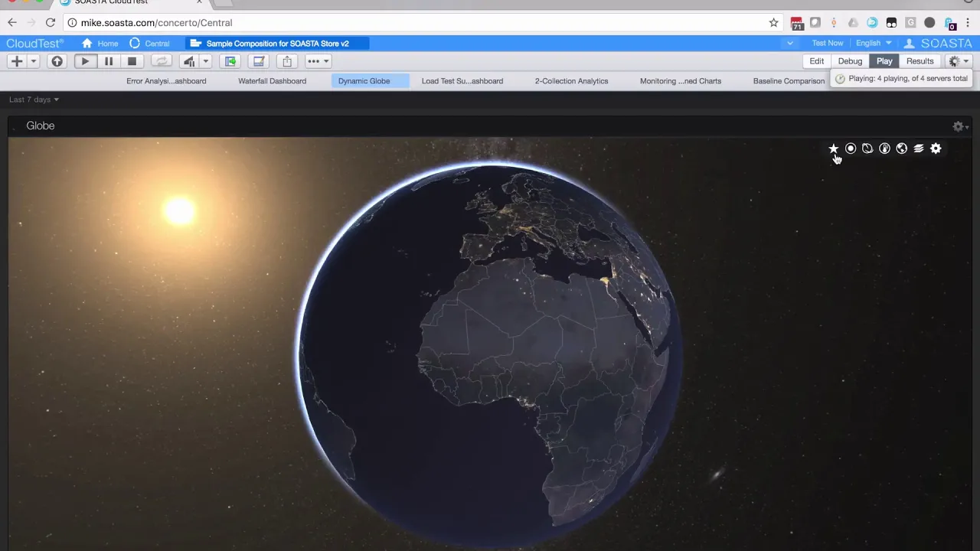Click the star icon in globe toolbar

click(x=833, y=148)
